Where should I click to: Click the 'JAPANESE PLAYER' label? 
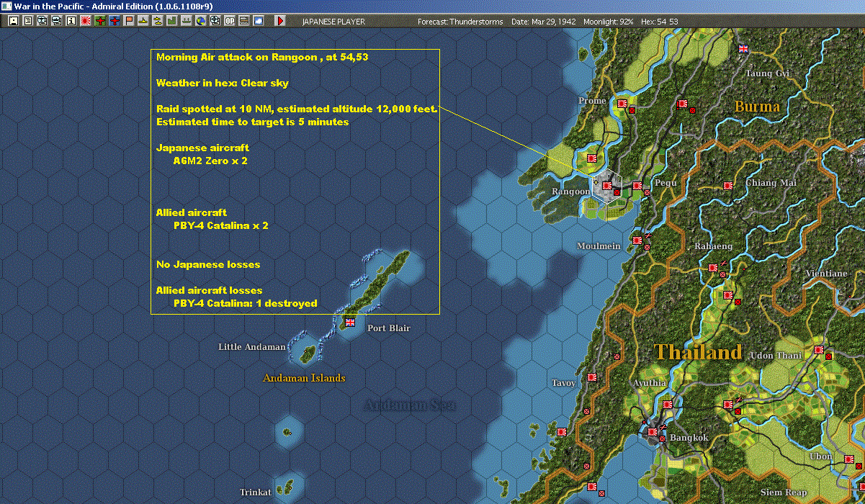tap(333, 22)
